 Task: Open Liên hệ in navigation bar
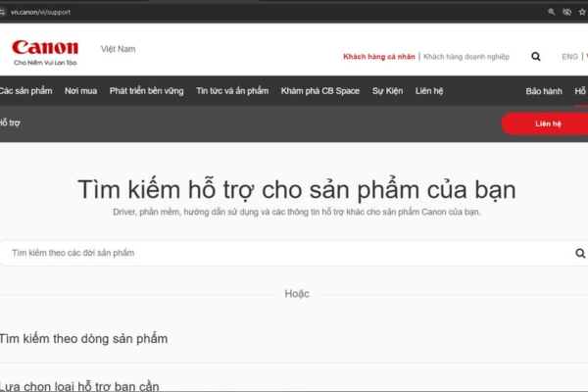click(x=429, y=91)
